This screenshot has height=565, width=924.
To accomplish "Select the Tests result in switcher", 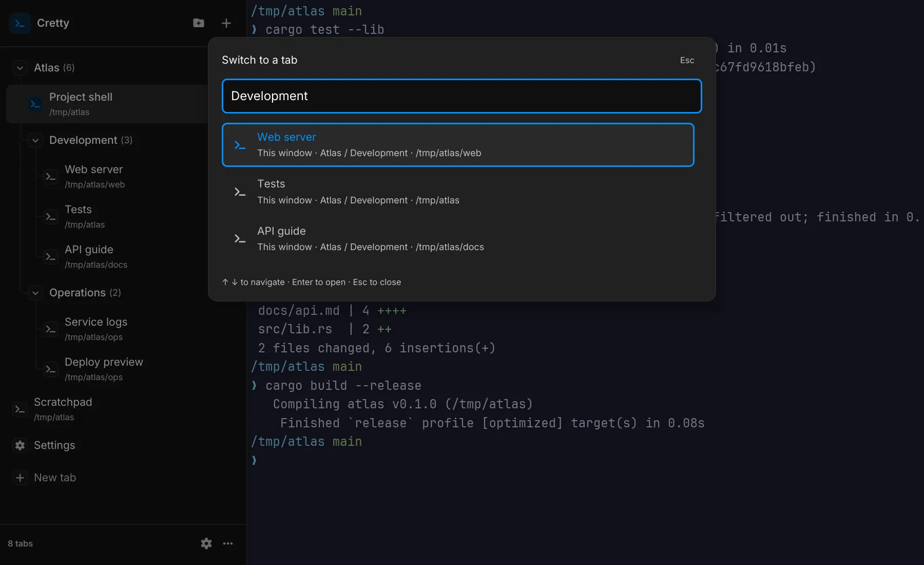I will tap(458, 192).
